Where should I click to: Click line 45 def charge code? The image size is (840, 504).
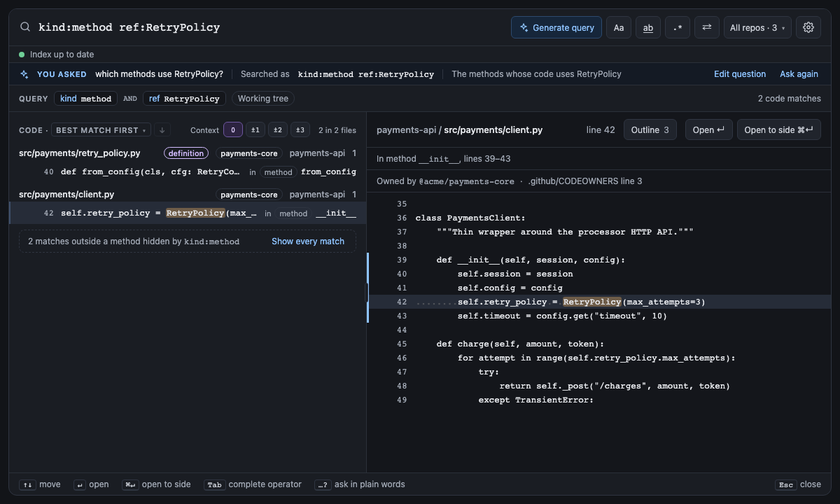point(520,344)
